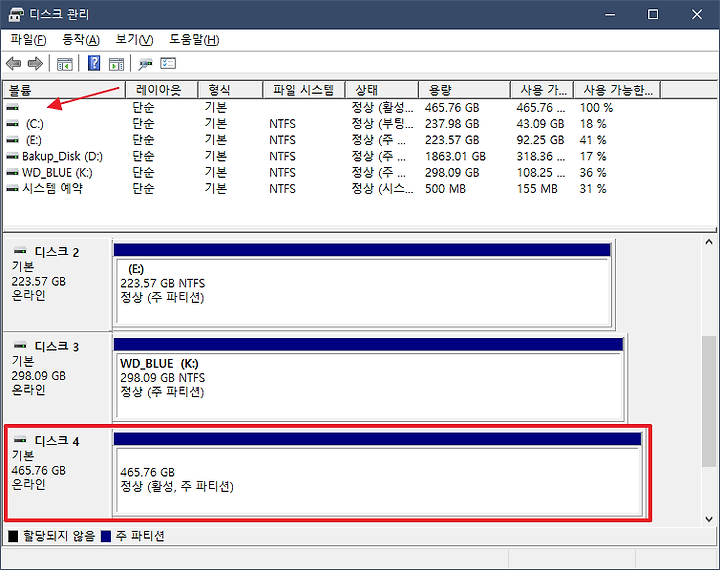This screenshot has width=720, height=570.
Task: Select the unnamed 465.76 GB volume icon
Action: point(13,108)
